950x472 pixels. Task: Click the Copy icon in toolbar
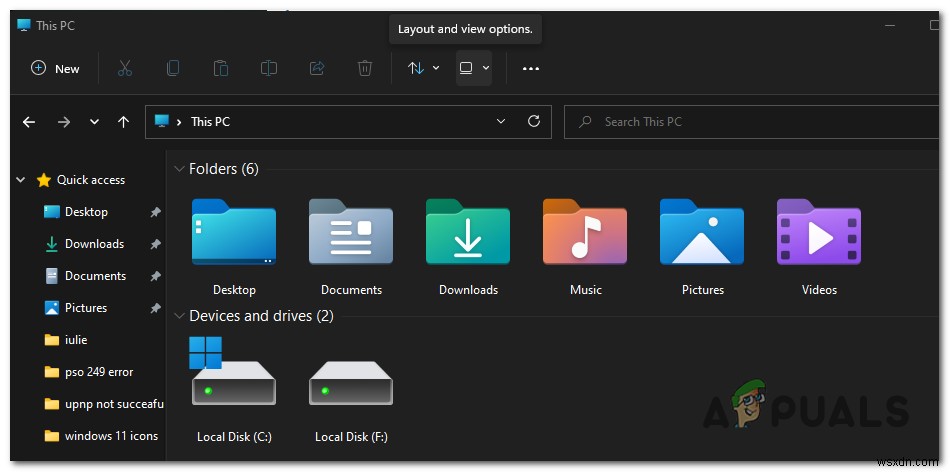(173, 68)
